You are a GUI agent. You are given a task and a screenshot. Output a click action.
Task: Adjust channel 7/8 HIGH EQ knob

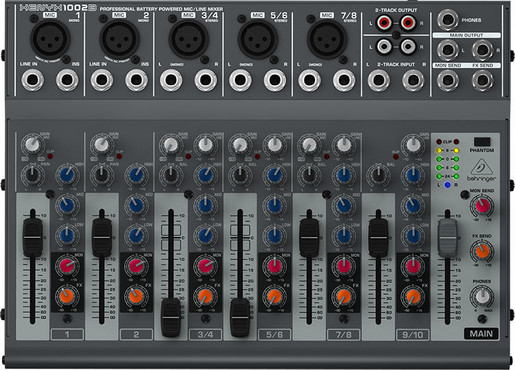344,175
